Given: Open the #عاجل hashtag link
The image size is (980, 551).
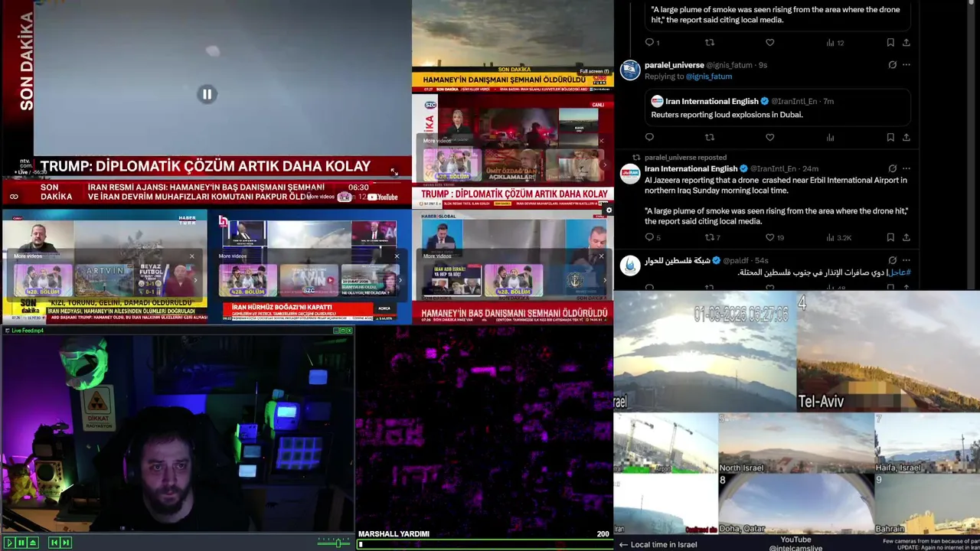Looking at the screenshot, I should tap(899, 272).
